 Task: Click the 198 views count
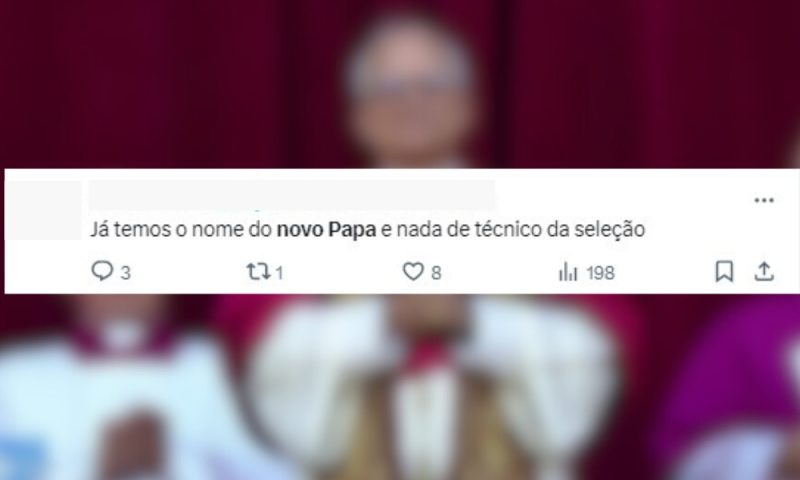point(601,273)
